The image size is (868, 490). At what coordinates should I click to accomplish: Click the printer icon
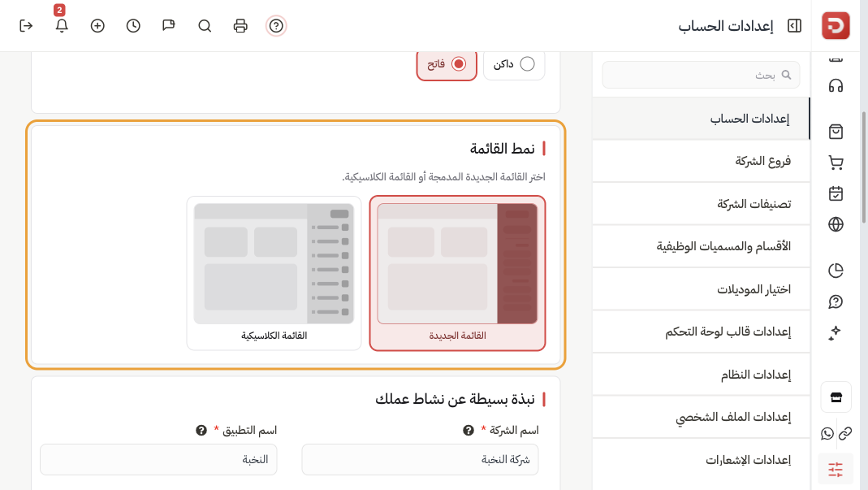[x=240, y=26]
